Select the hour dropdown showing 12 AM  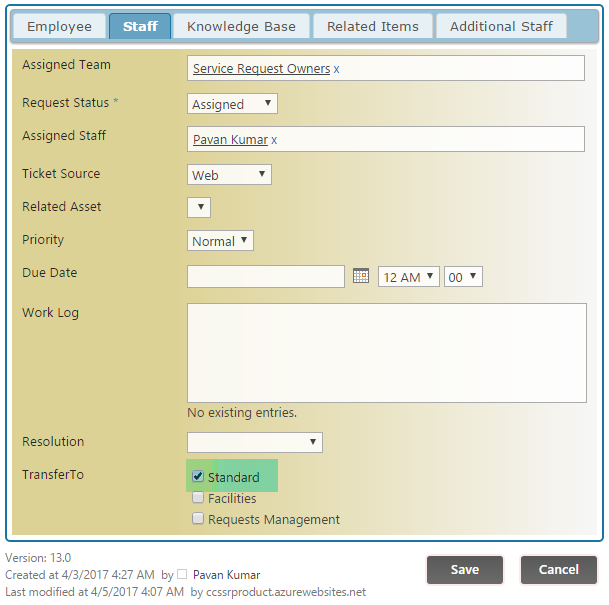pos(408,277)
